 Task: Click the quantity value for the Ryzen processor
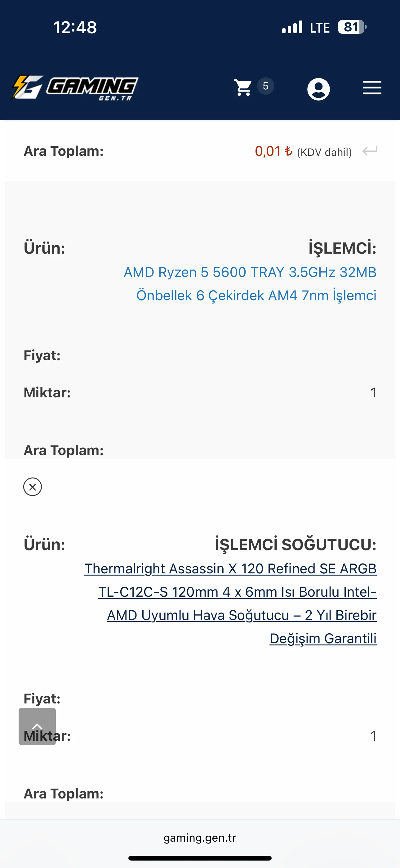(373, 392)
